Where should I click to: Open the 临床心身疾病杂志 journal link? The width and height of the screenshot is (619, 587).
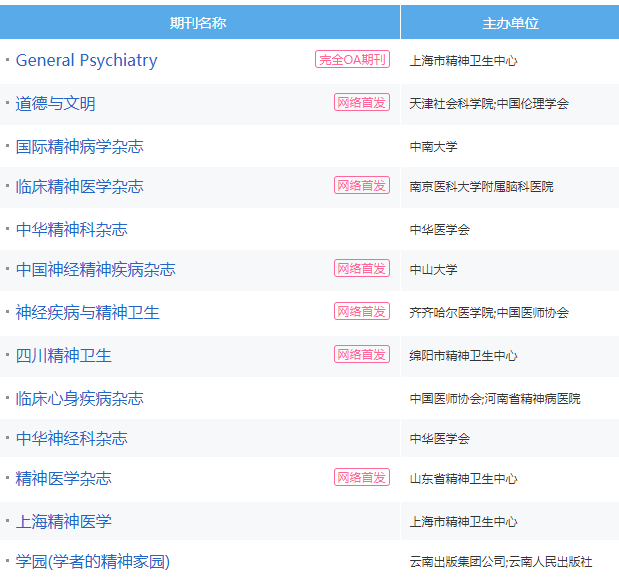pyautogui.click(x=79, y=399)
